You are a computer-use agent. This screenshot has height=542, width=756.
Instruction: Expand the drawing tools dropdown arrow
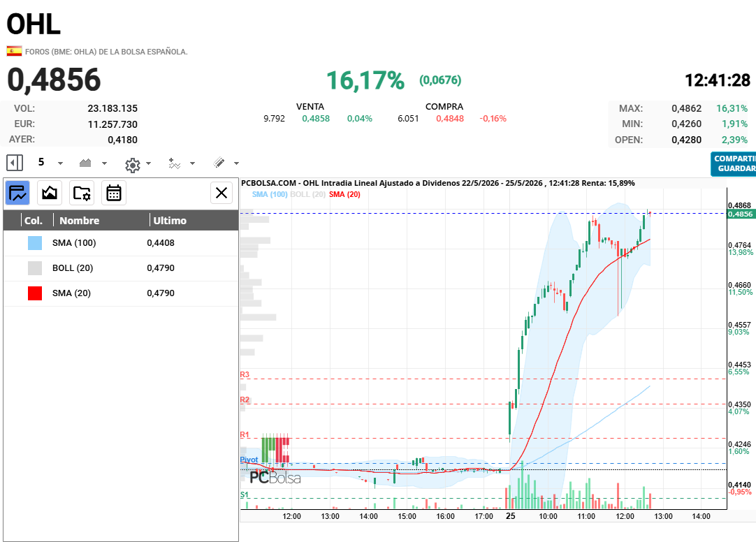tap(236, 163)
